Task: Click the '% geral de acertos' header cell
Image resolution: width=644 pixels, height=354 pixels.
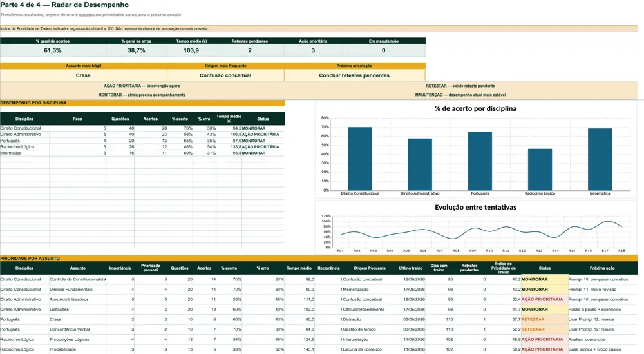Action: (53, 41)
